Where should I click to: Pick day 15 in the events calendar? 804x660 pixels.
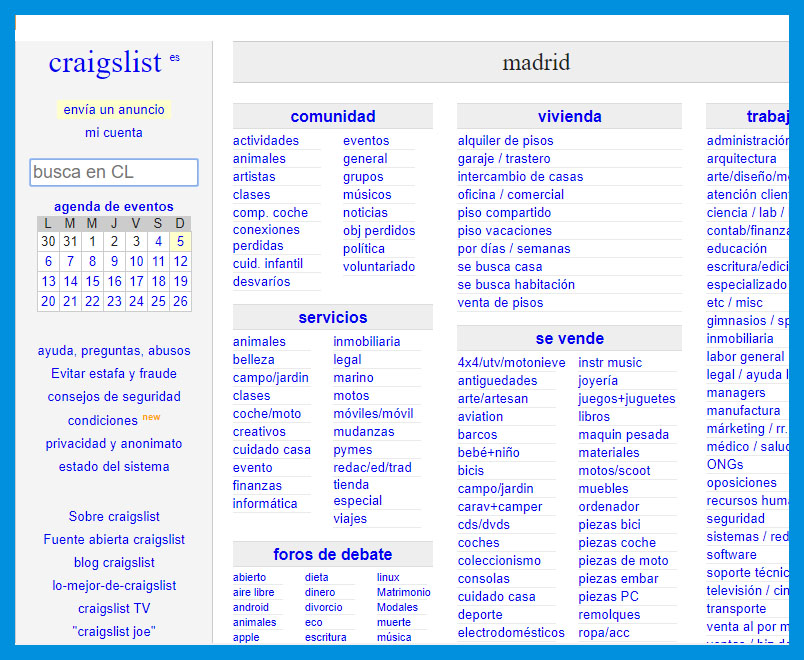pos(92,281)
